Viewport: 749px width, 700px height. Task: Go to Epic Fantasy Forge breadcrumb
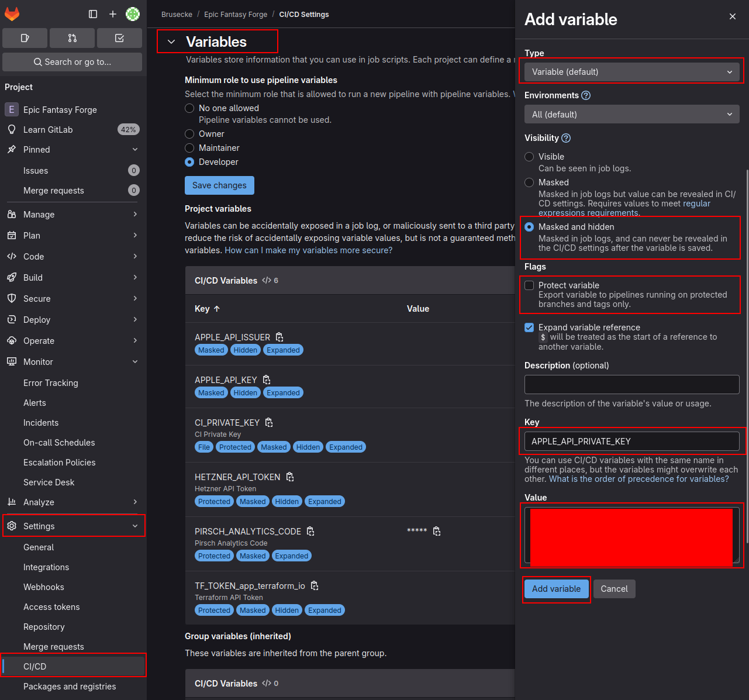click(236, 15)
